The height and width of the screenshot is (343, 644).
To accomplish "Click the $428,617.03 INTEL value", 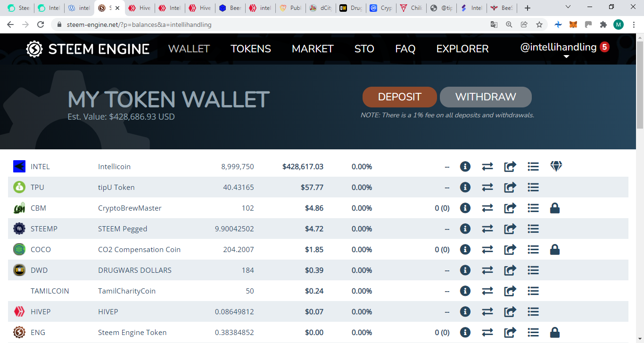I will (x=303, y=166).
